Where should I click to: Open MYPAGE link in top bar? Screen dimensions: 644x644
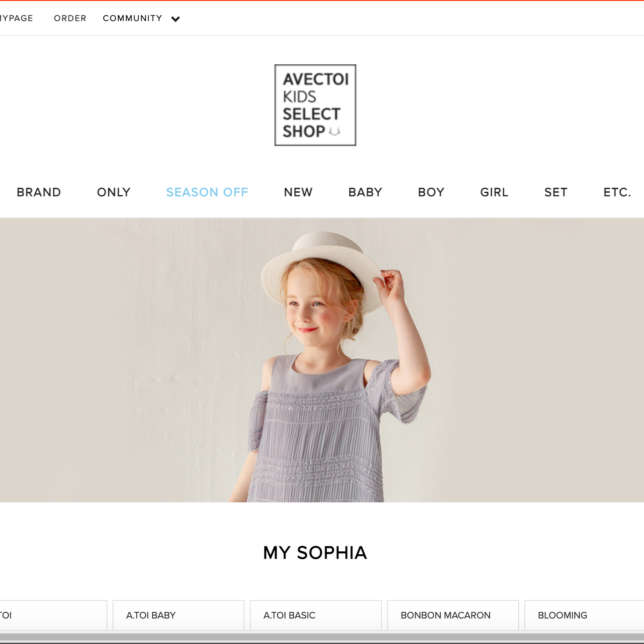tap(16, 18)
